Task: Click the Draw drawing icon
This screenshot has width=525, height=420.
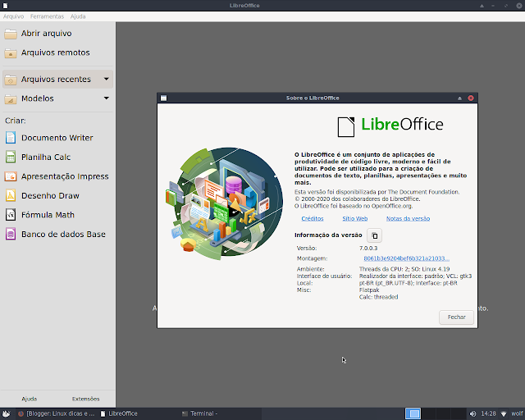Action: (11, 195)
